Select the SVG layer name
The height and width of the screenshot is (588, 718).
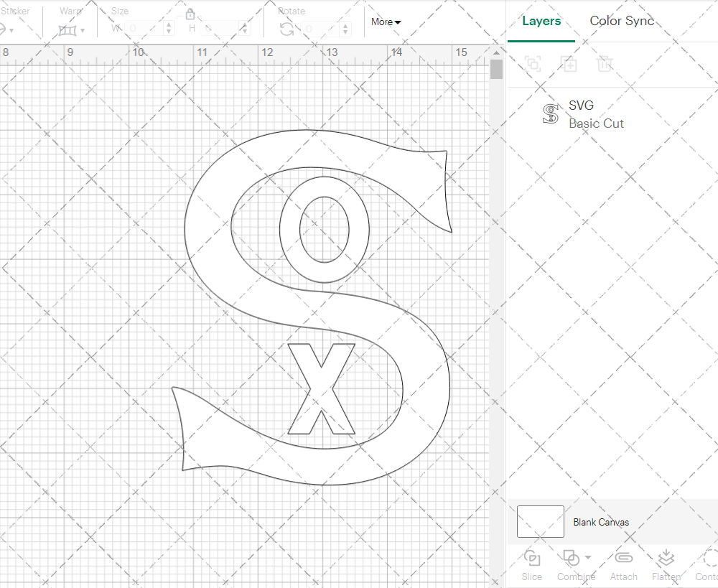click(x=581, y=106)
